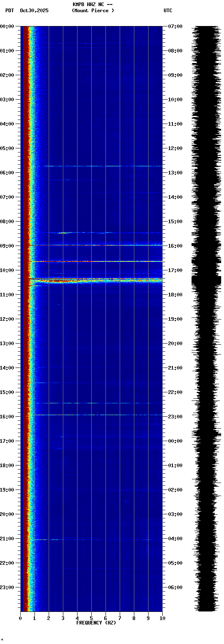
Task: Click the PDT '16:00' time label
Action: (x=7, y=417)
